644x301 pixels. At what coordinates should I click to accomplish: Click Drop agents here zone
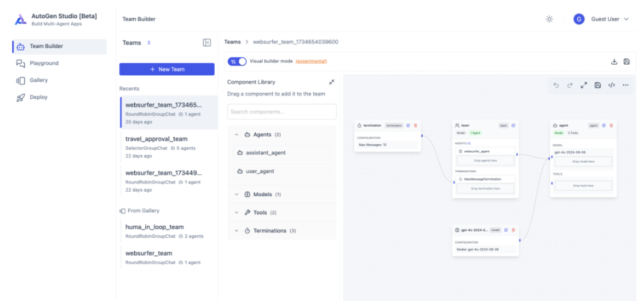pos(485,160)
